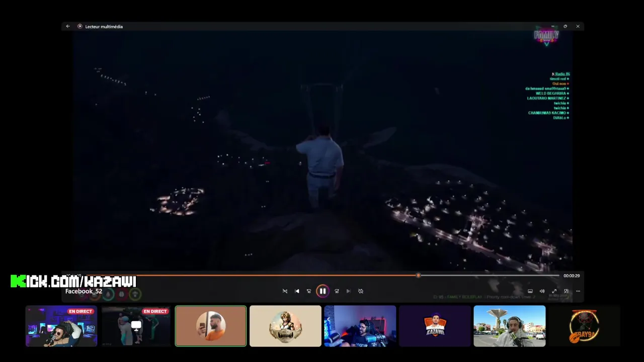
Task: Open the volume control
Action: click(x=542, y=291)
